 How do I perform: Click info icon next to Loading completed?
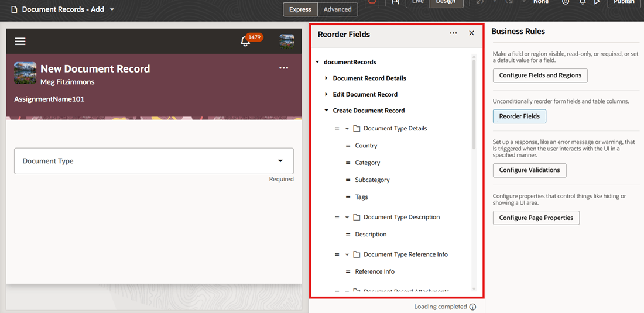click(472, 307)
